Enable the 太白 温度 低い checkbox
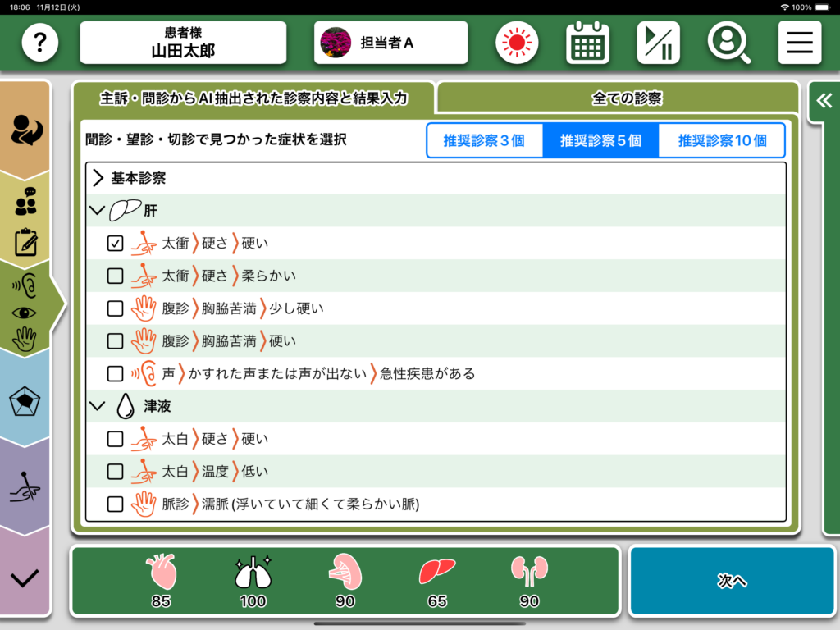840x630 pixels. (116, 472)
